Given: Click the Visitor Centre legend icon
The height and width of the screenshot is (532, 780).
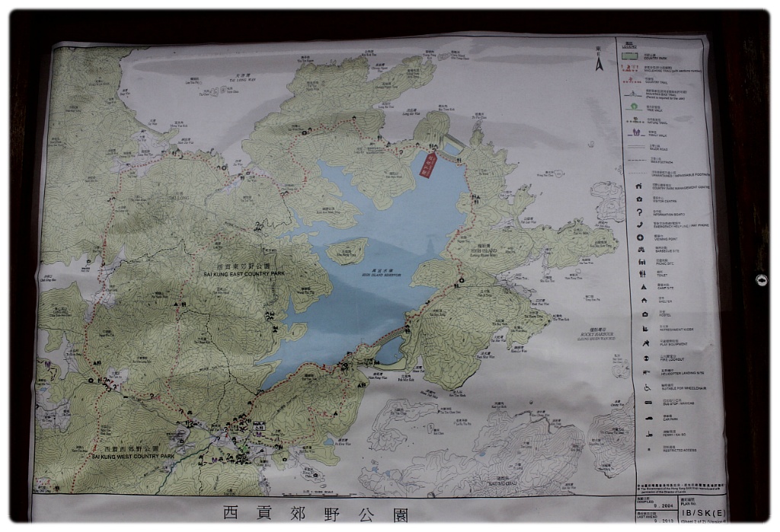Looking at the screenshot, I should click(x=639, y=199).
